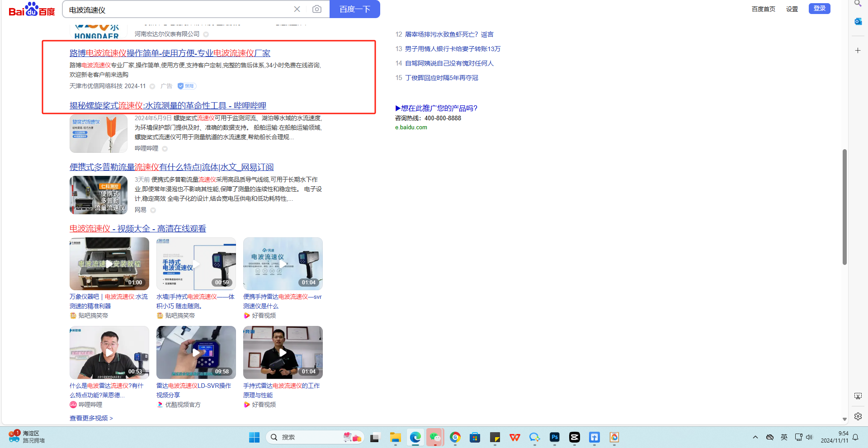
Task: Play the 09:58 LD-SVR operation video
Action: click(x=196, y=353)
